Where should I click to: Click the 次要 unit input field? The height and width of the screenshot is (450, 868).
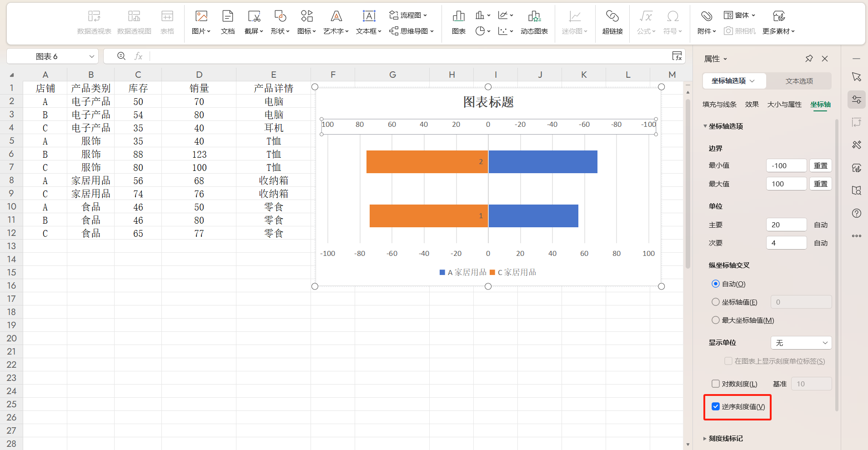pyautogui.click(x=787, y=243)
